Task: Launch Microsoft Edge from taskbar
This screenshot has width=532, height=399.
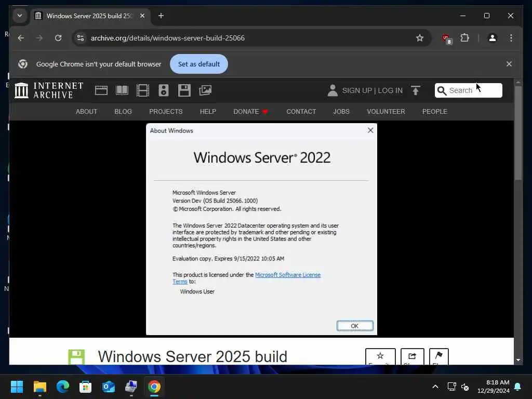Action: point(63,387)
